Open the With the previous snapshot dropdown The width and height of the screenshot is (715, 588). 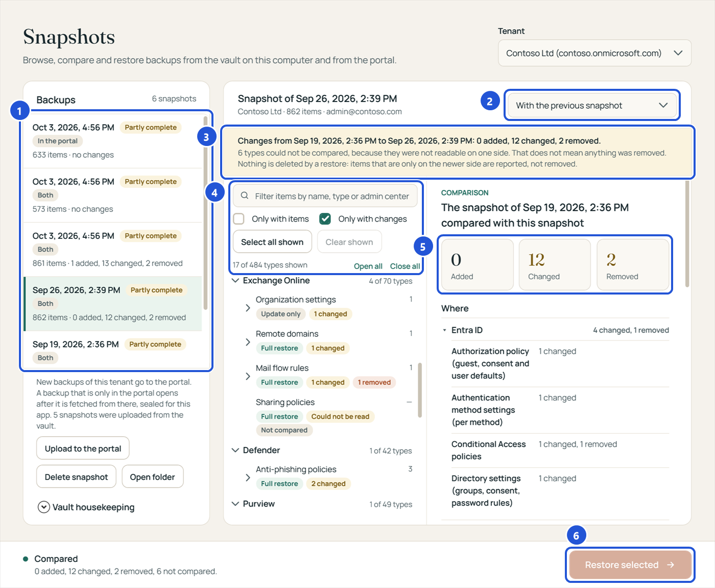point(592,105)
